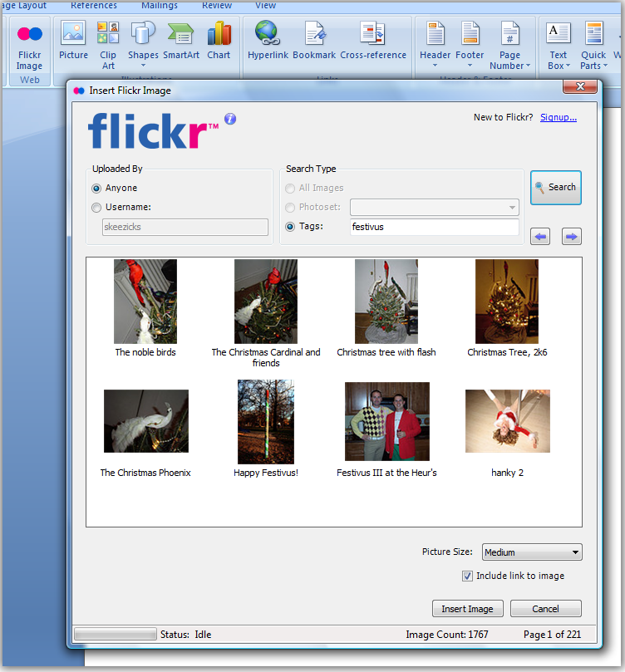625x672 pixels.
Task: Click the Image Count: 1767 text
Action: pyautogui.click(x=447, y=635)
